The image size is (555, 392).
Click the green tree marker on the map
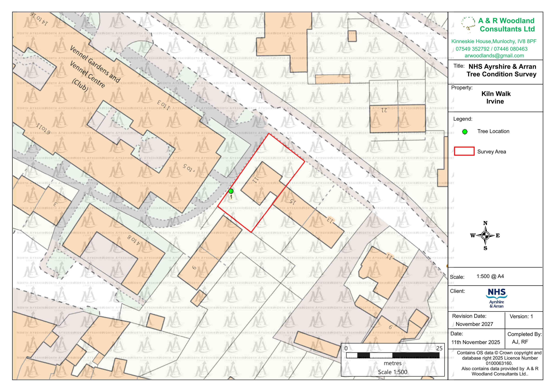click(x=231, y=191)
